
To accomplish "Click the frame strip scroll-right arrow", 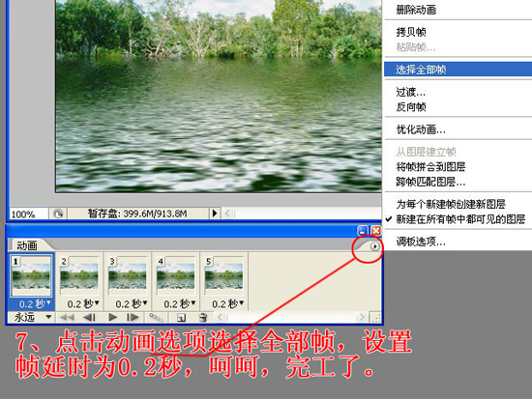I will click(x=362, y=317).
